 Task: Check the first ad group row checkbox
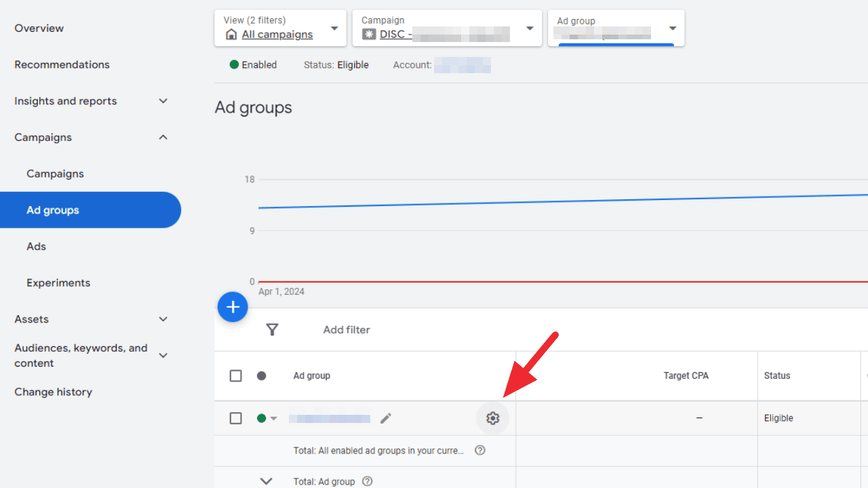235,418
